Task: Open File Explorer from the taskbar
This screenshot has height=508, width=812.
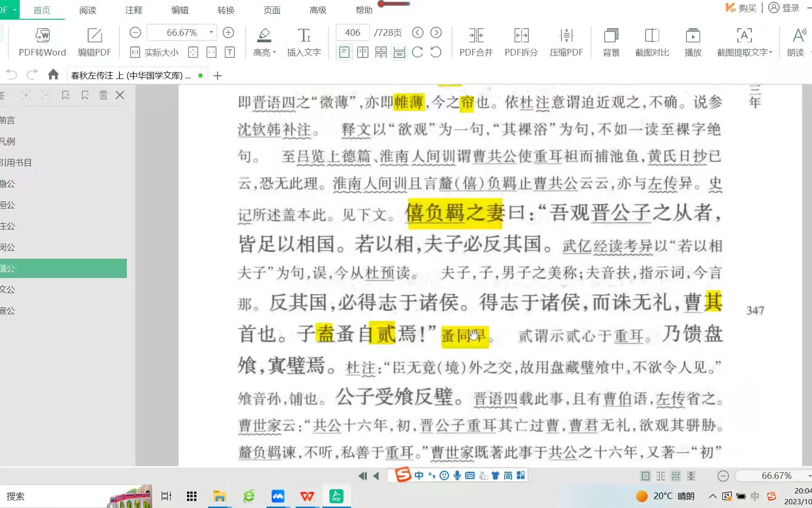Action: (x=219, y=496)
